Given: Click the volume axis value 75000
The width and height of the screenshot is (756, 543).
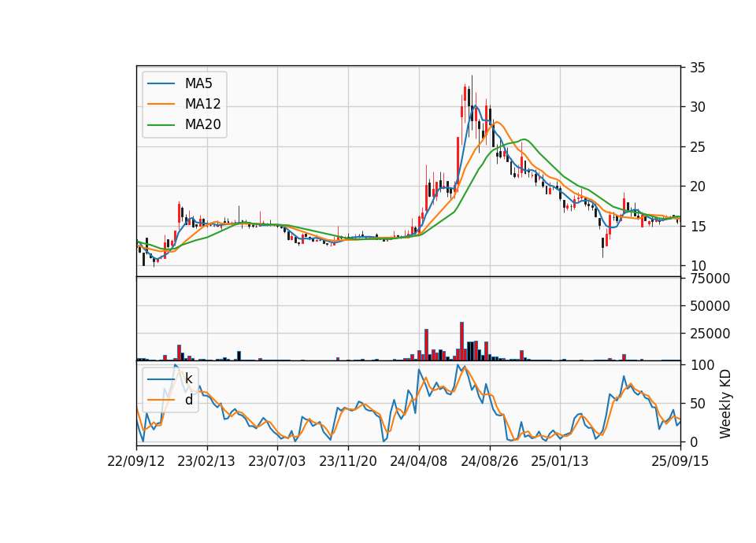Looking at the screenshot, I should tap(710, 279).
